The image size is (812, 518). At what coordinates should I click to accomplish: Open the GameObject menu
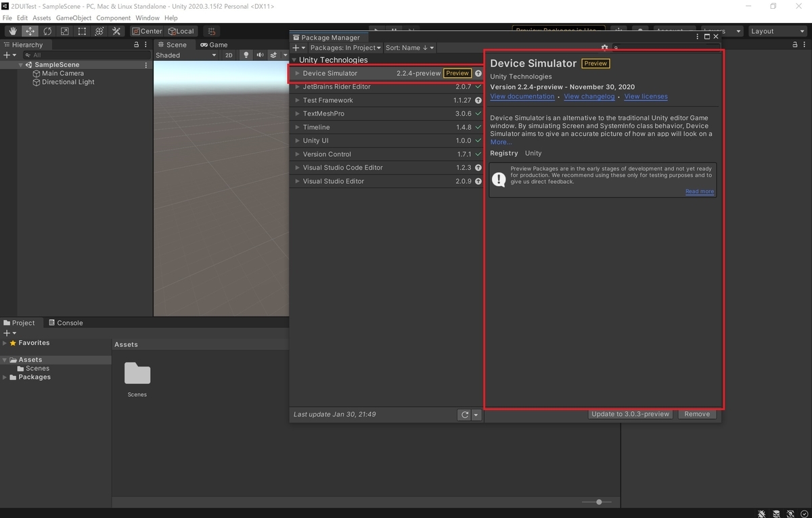[74, 18]
